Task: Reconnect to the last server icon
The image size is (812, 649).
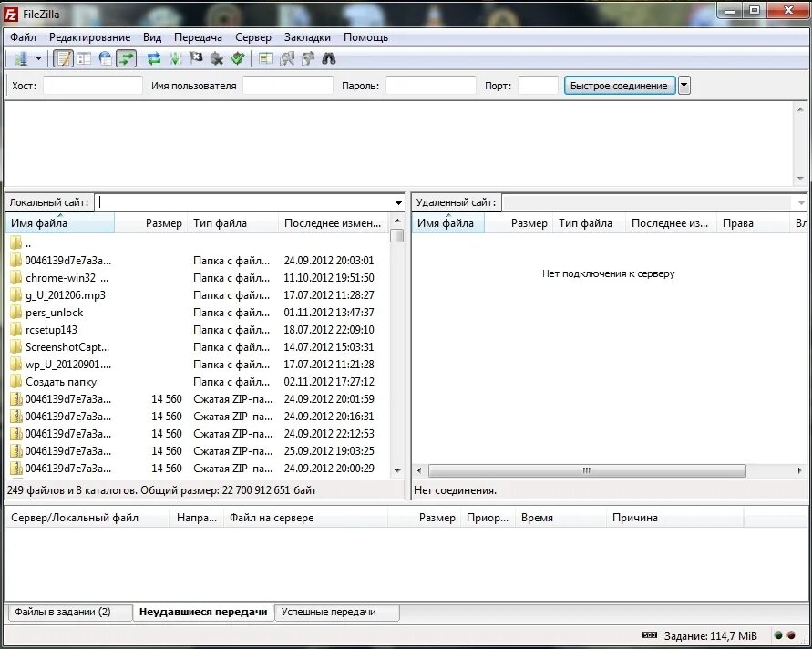Action: [238, 58]
